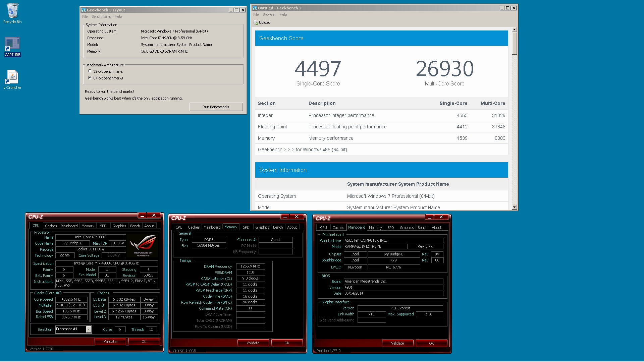The image size is (644, 362).
Task: Click the RAMPAGE IV EXTREME model field
Action: pyautogui.click(x=375, y=246)
